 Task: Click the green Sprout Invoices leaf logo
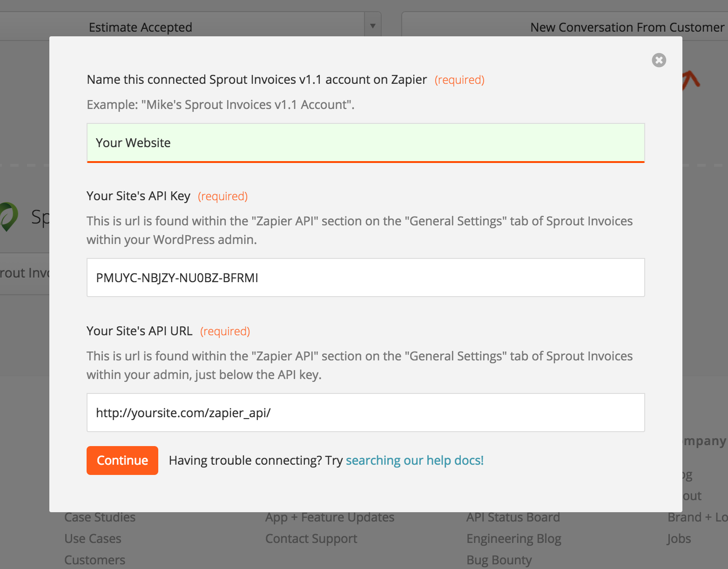pos(8,217)
